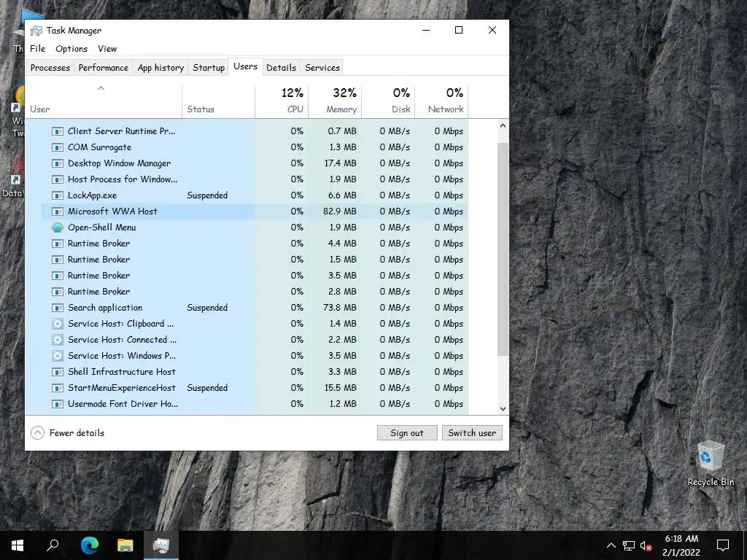Click the Client Server Runtime process icon

point(58,131)
